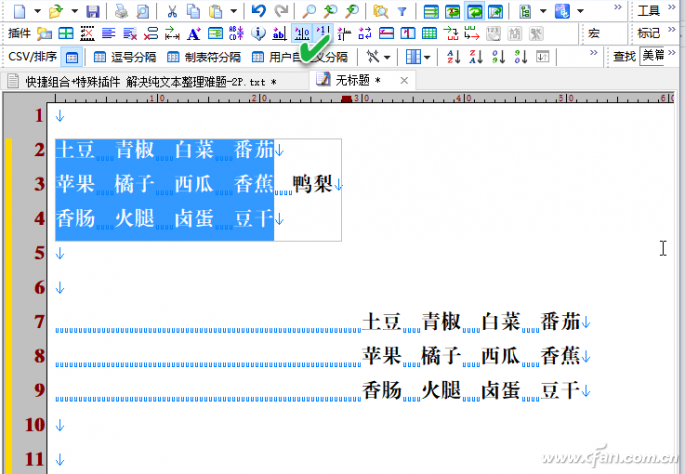Click the Filter funnel icon

402,12
